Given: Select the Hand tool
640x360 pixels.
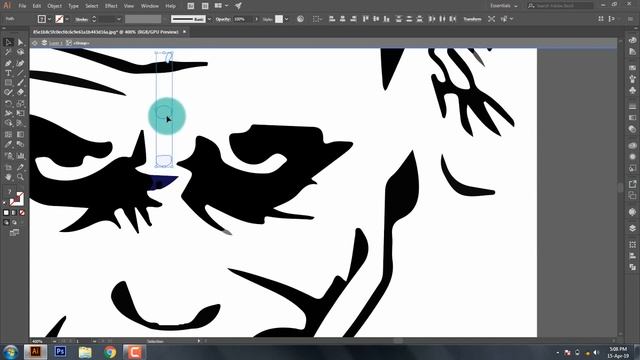Looking at the screenshot, I should point(8,177).
